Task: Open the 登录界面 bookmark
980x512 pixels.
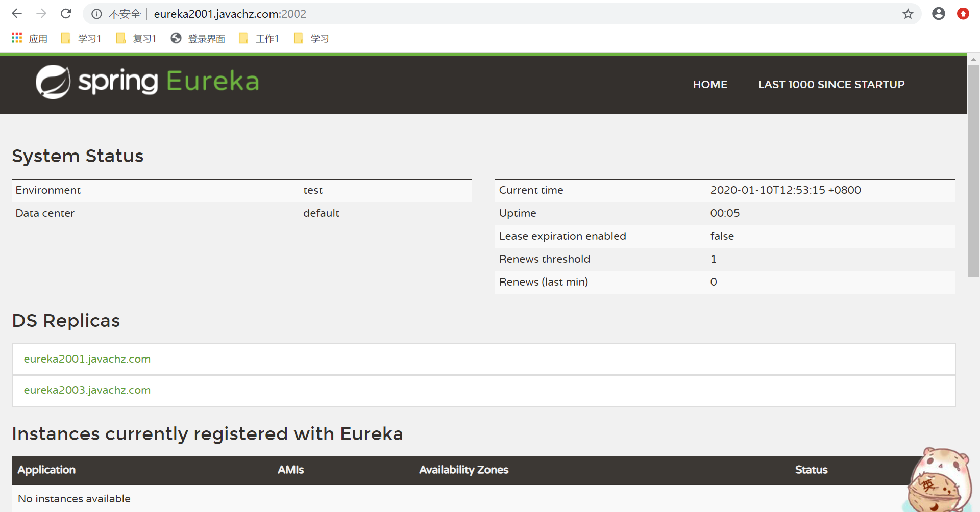Action: [198, 39]
